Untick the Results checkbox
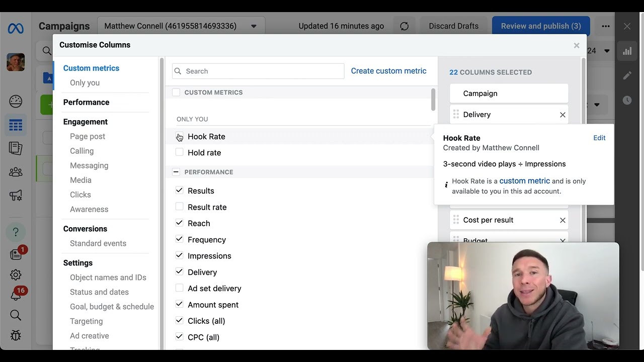Image resolution: width=644 pixels, height=362 pixels. (x=179, y=191)
